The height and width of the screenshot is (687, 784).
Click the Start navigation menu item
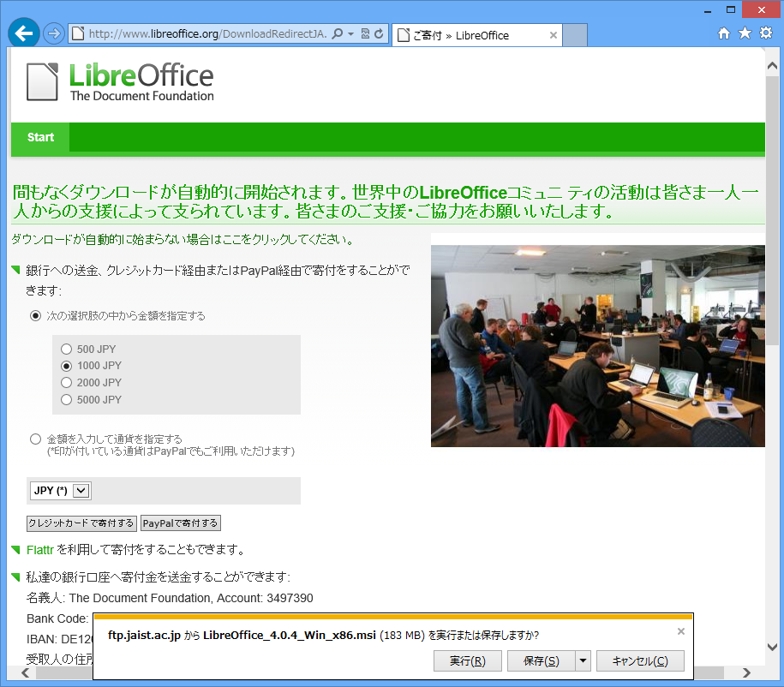[x=40, y=137]
